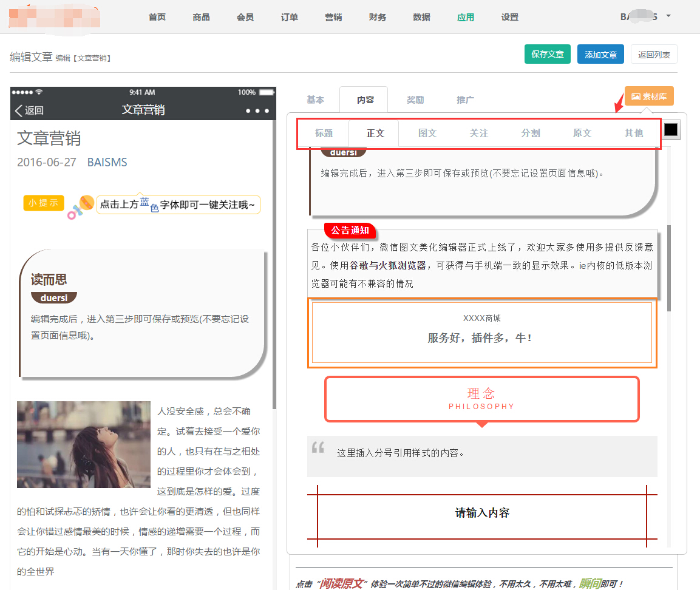
Task: Return to list via 返回列表
Action: point(654,54)
